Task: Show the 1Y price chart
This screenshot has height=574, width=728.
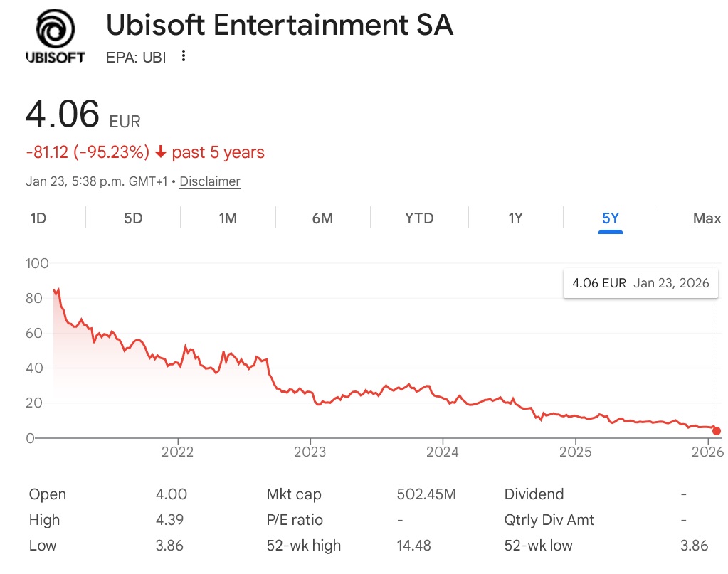Action: 515,218
